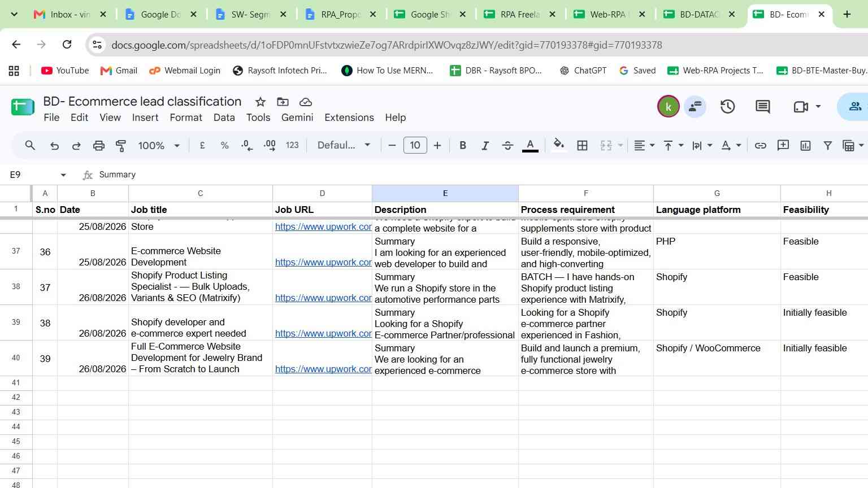Open version history clock icon
The width and height of the screenshot is (868, 488).
(727, 106)
